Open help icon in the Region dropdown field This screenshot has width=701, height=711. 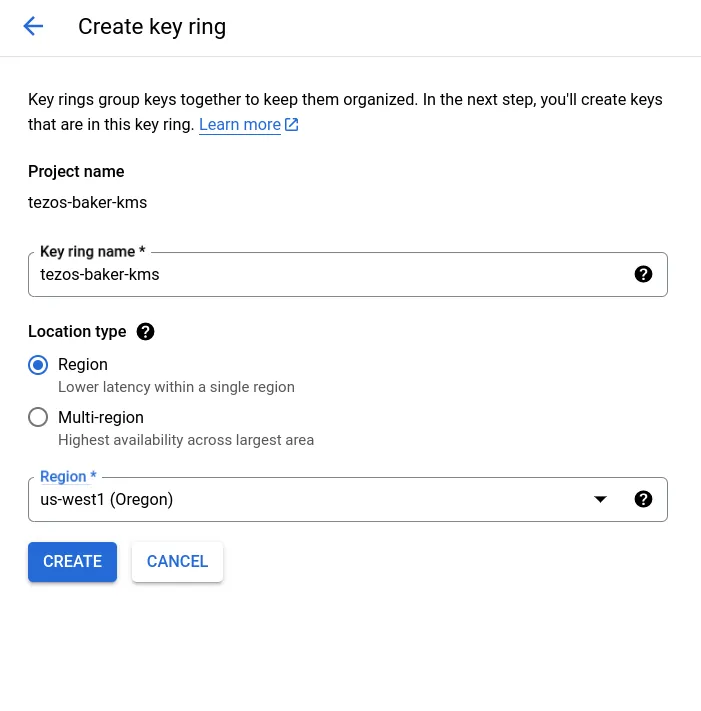click(643, 499)
